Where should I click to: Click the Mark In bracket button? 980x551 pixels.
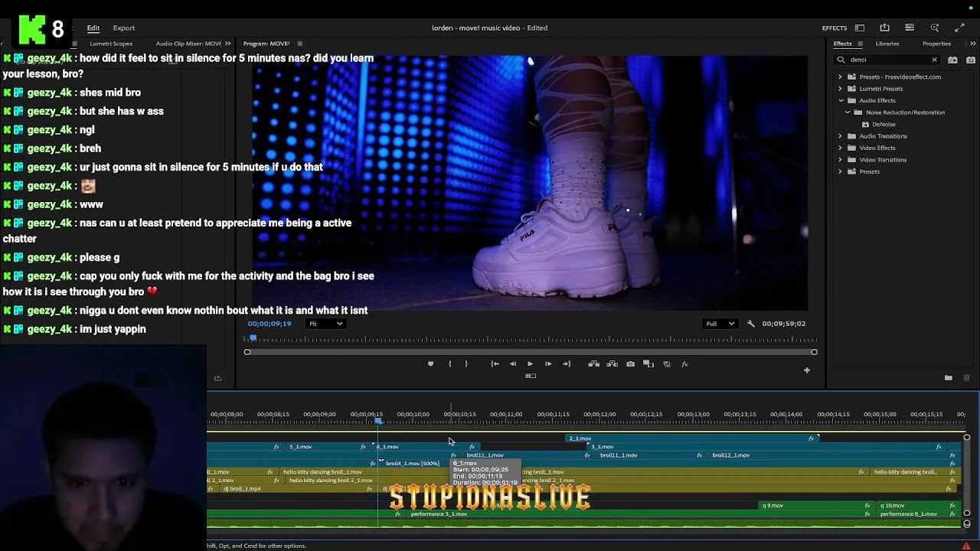click(449, 364)
